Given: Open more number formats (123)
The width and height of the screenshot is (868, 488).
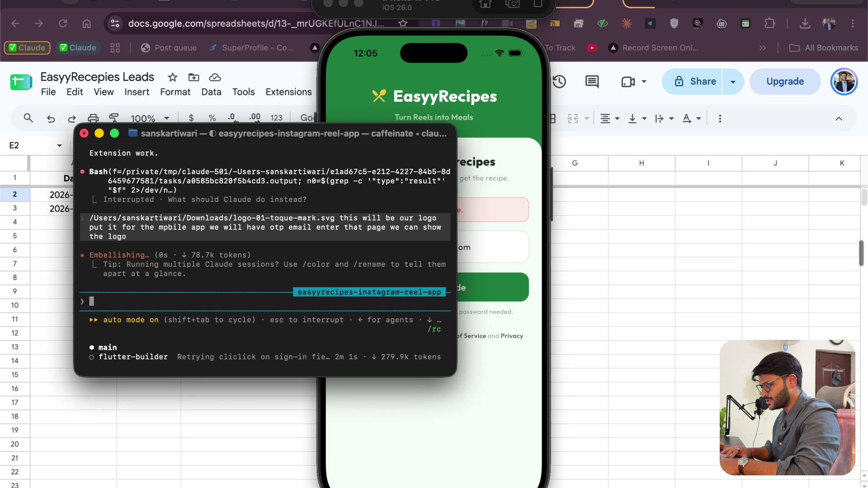Looking at the screenshot, I should click(x=276, y=118).
